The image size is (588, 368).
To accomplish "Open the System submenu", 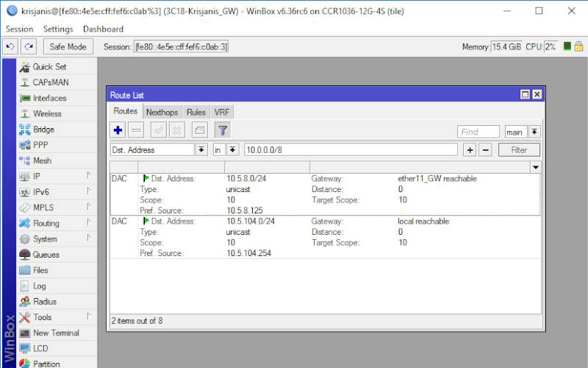I will click(57, 238).
